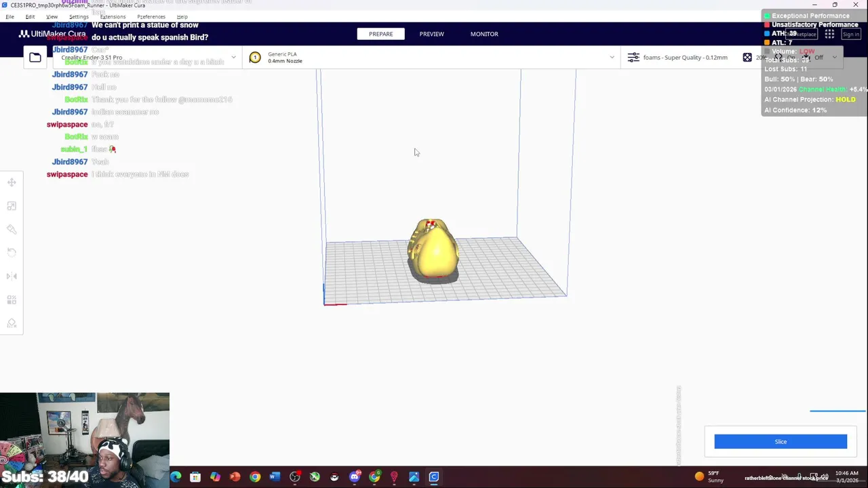The width and height of the screenshot is (868, 488).
Task: Click the Sign in button
Action: (x=850, y=34)
